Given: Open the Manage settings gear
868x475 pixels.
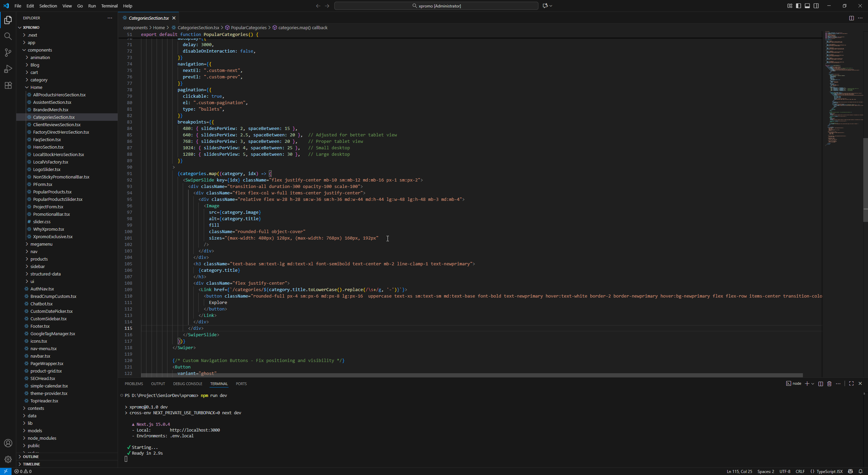Looking at the screenshot, I should tap(8, 459).
